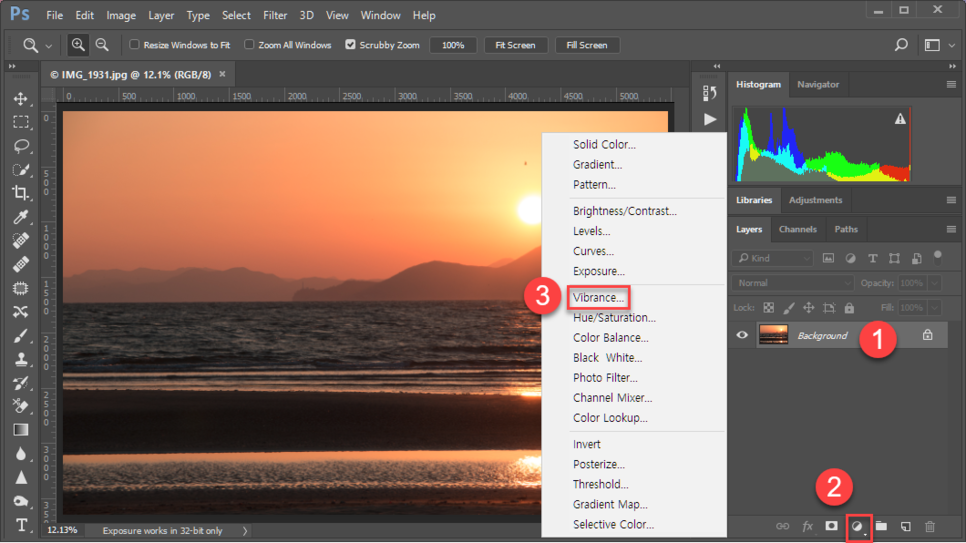Switch to the Channels tab
This screenshot has width=966, height=543.
(797, 229)
